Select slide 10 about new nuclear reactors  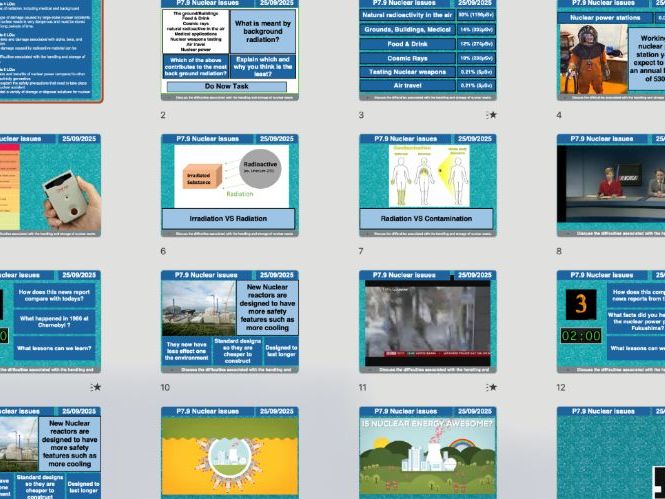pos(229,322)
